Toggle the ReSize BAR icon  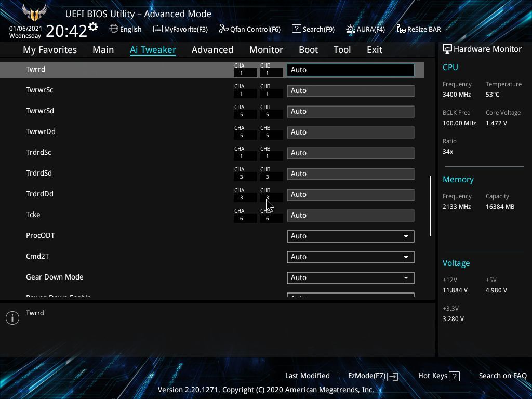tap(401, 29)
